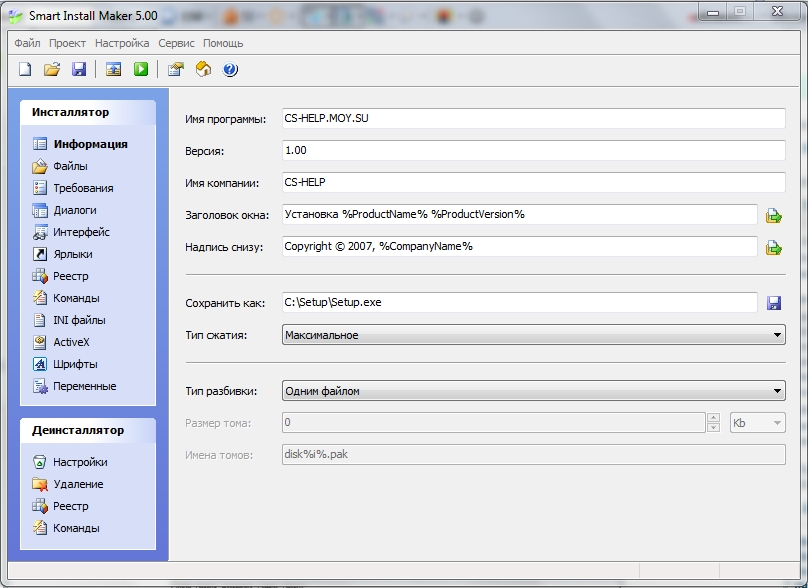Viewport: 808px width, 588px height.
Task: Insert variable into Надпись снизу field
Action: [x=773, y=248]
